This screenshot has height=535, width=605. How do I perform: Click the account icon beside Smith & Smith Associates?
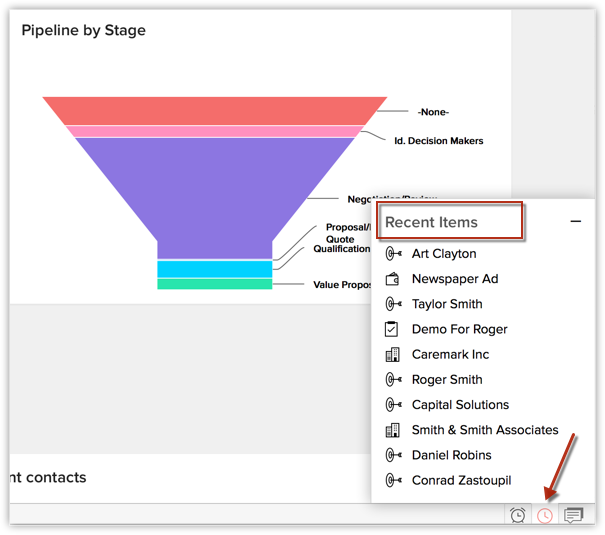coord(393,430)
